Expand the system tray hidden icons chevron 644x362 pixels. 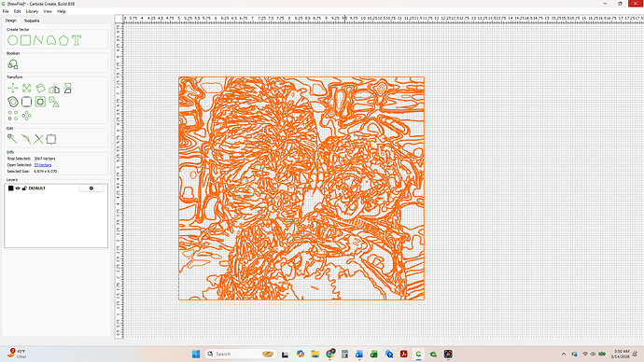click(564, 354)
